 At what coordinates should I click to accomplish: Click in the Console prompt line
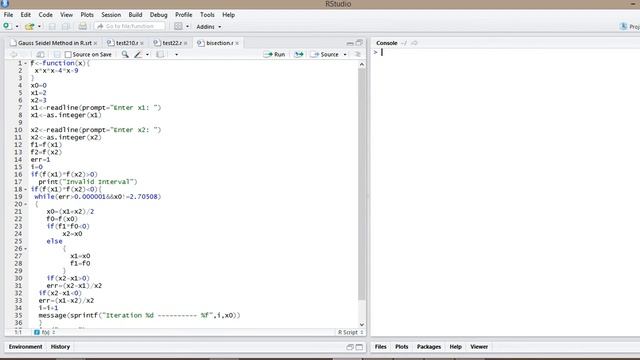click(x=506, y=52)
